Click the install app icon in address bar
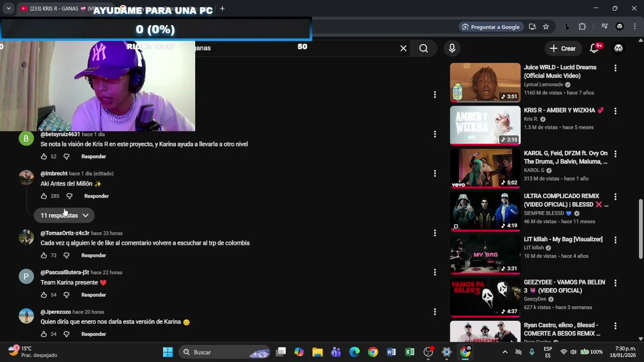Image resolution: width=644 pixels, height=362 pixels. 532,27
